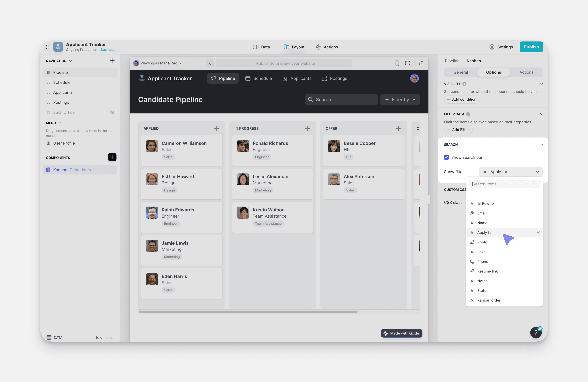The image size is (588, 382).
Task: Click Add Filter button
Action: (458, 130)
